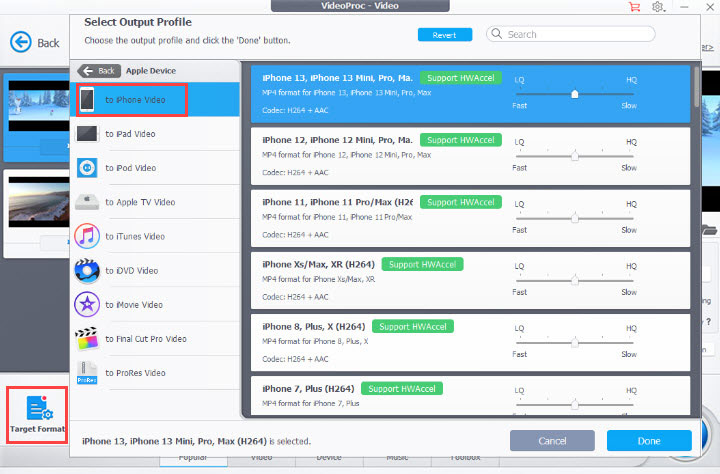
Task: Select to iMovie Video category
Action: click(155, 305)
